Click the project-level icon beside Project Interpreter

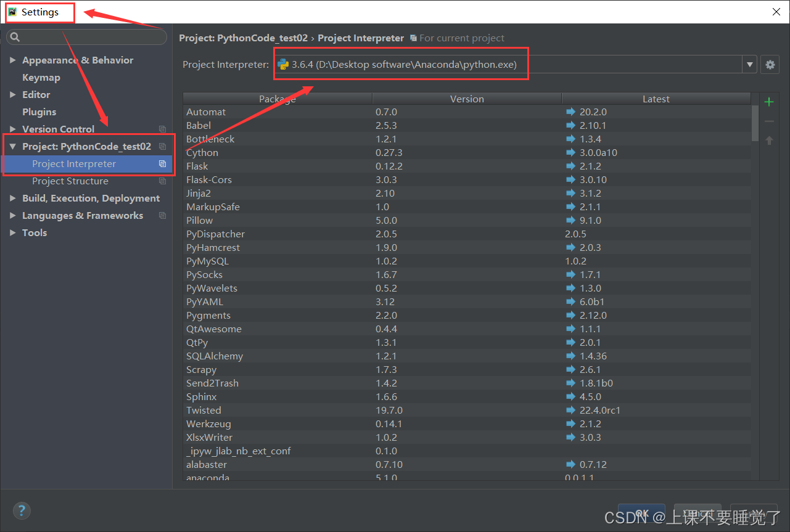click(x=162, y=164)
